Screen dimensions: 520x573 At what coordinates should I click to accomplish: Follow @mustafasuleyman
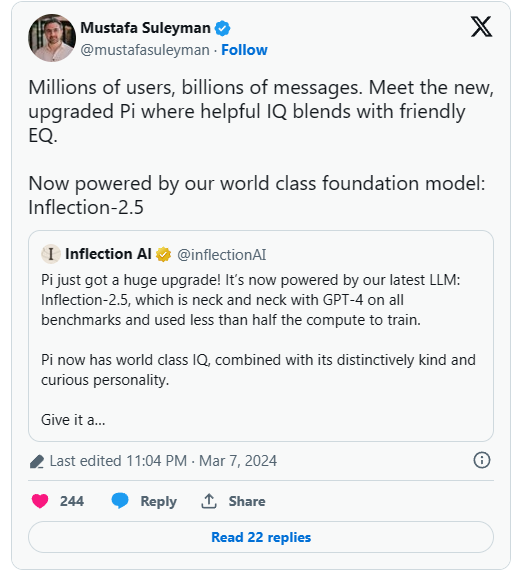244,50
